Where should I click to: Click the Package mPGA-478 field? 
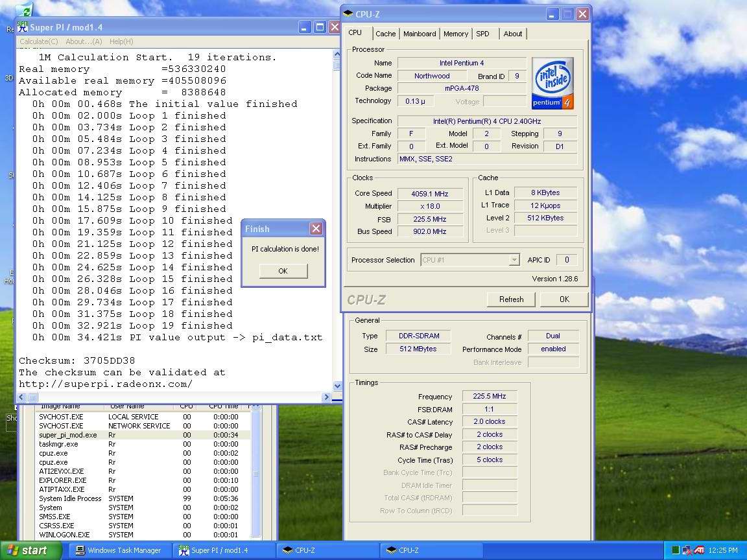[x=462, y=88]
